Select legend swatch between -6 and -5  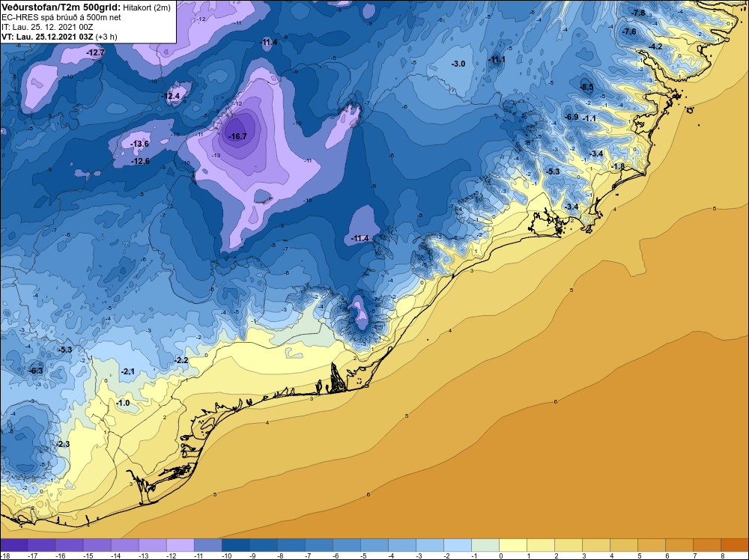click(x=347, y=545)
